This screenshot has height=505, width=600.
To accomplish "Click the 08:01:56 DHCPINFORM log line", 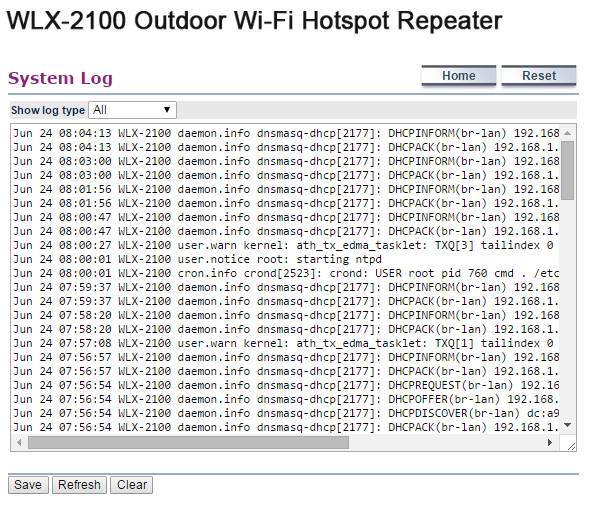I will [x=286, y=189].
